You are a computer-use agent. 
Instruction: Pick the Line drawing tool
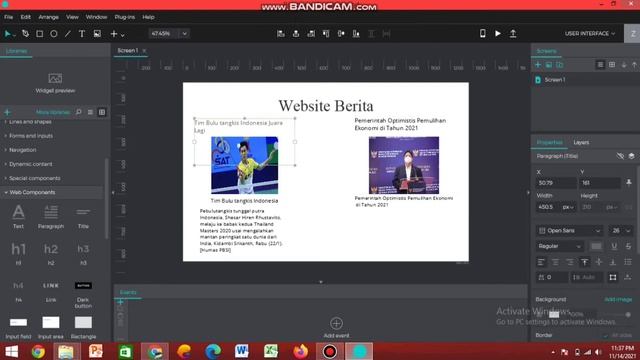68,34
